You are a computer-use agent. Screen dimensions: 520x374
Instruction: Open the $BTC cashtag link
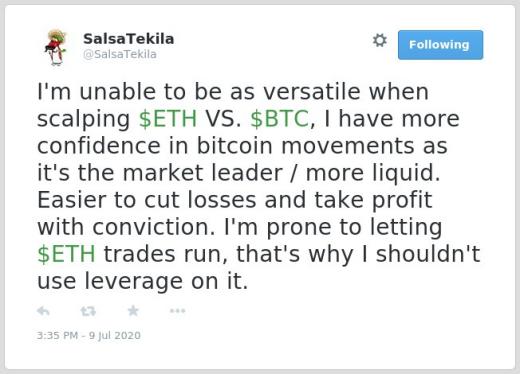pyautogui.click(x=279, y=119)
